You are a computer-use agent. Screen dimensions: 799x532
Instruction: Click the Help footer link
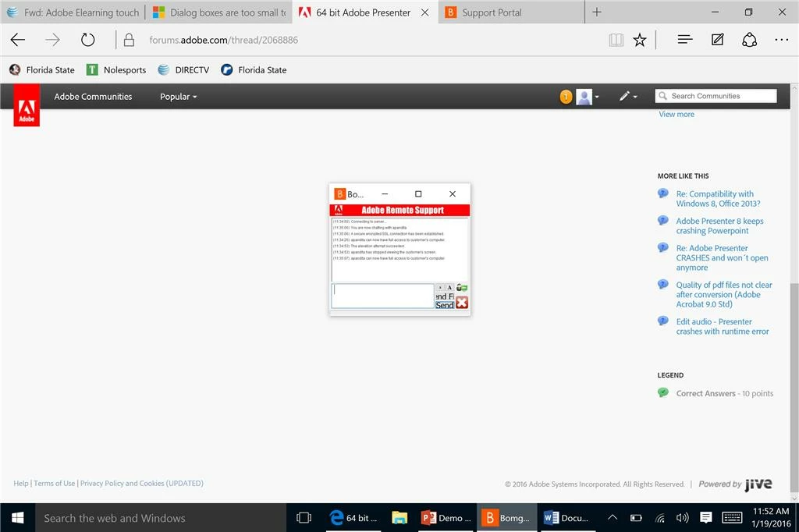coord(21,483)
